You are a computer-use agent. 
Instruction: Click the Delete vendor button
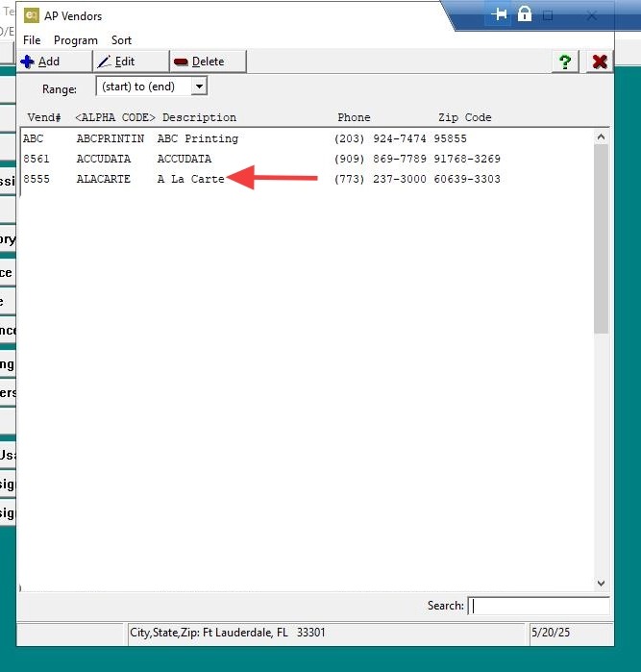pos(209,62)
